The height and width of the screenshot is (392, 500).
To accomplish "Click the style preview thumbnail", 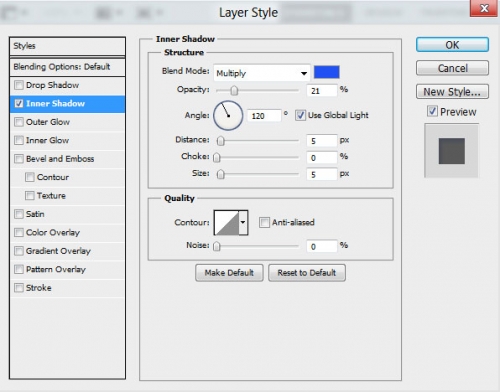I will [x=452, y=151].
